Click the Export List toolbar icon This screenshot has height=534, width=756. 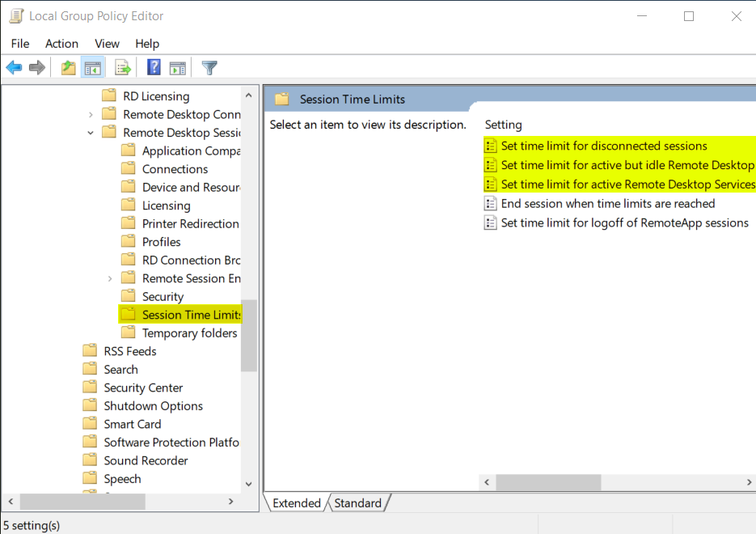[x=123, y=68]
